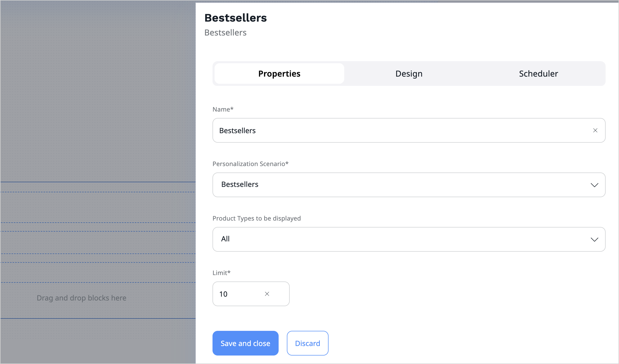Open the Personalization Scenario dropdown
Image resolution: width=619 pixels, height=364 pixels.
(409, 185)
